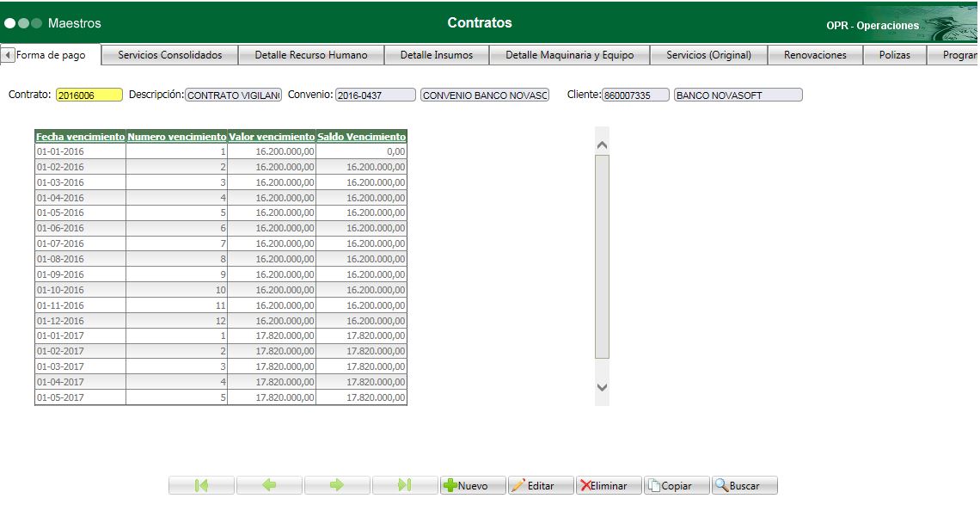The image size is (980, 517).
Task: Click the date cell 01-07-2016
Action: 80,243
